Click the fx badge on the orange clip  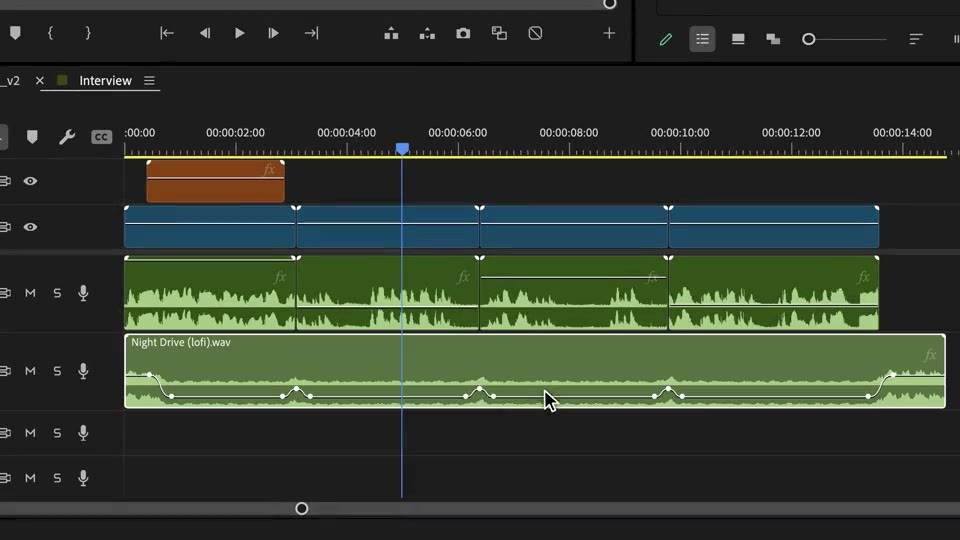tap(269, 170)
